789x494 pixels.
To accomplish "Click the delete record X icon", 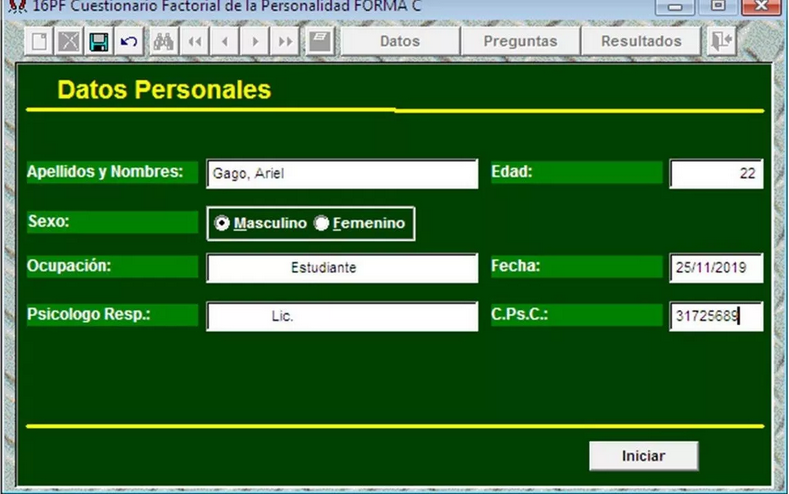I will [69, 41].
